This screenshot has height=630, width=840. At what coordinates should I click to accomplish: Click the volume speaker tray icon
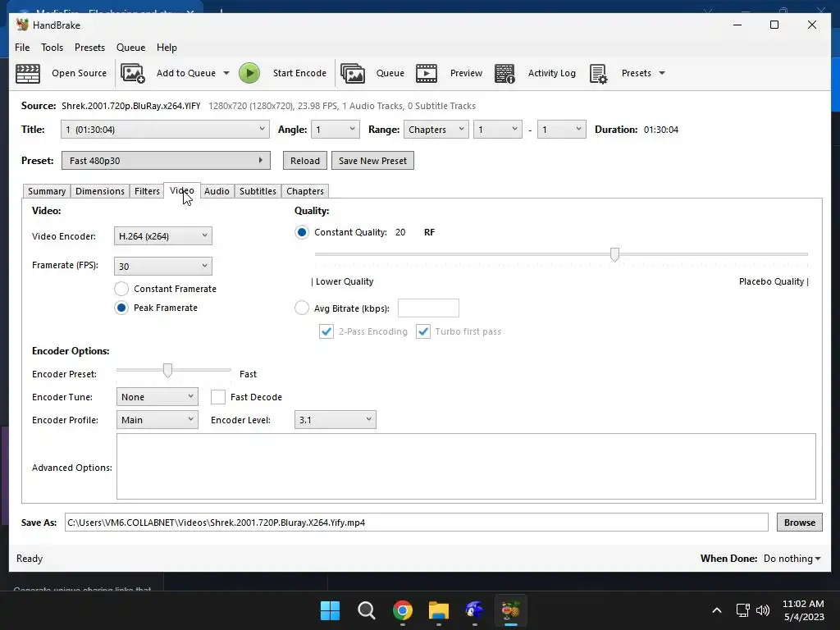pyautogui.click(x=763, y=610)
